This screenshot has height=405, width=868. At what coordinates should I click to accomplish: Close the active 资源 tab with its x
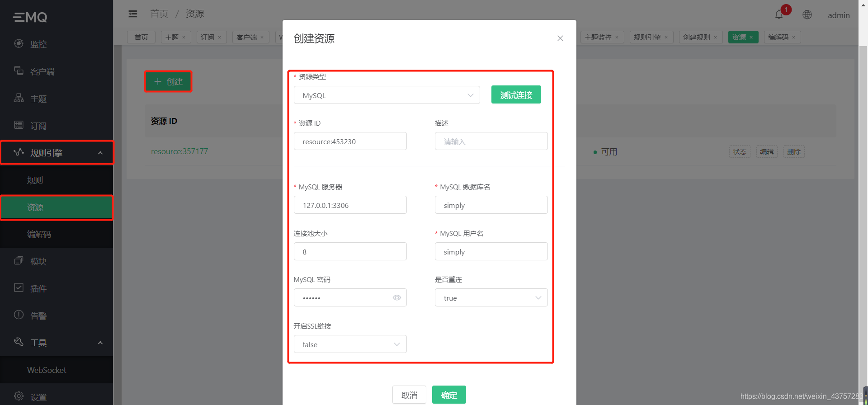pyautogui.click(x=751, y=38)
